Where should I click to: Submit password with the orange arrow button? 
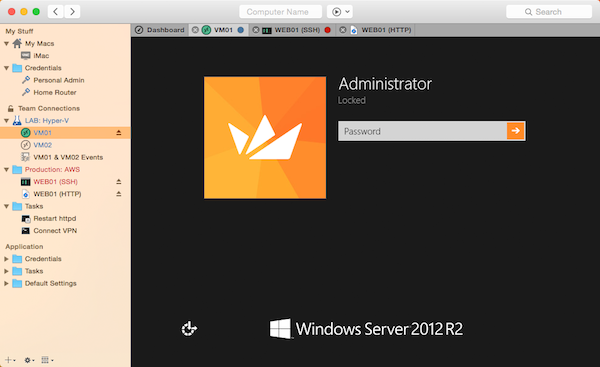[x=515, y=131]
